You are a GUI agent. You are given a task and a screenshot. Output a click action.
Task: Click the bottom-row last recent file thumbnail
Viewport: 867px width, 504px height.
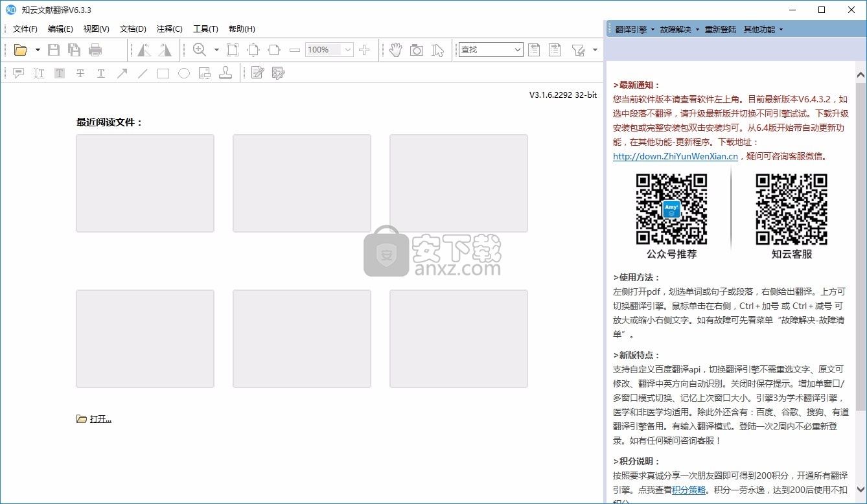[x=459, y=339]
